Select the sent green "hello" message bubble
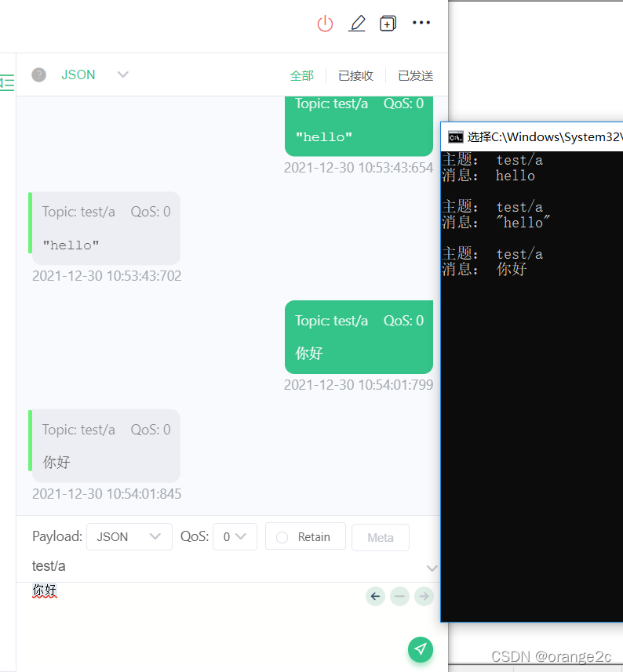The width and height of the screenshot is (623, 672). [x=359, y=126]
